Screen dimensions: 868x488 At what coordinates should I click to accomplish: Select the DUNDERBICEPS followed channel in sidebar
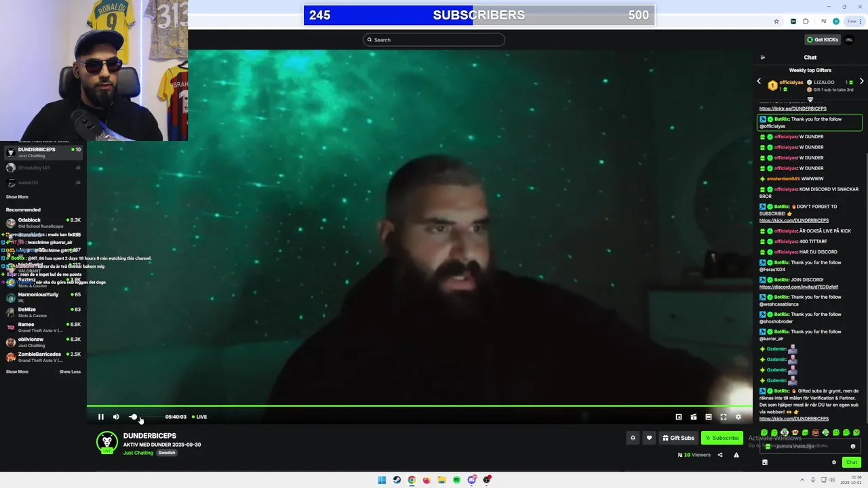pos(43,152)
